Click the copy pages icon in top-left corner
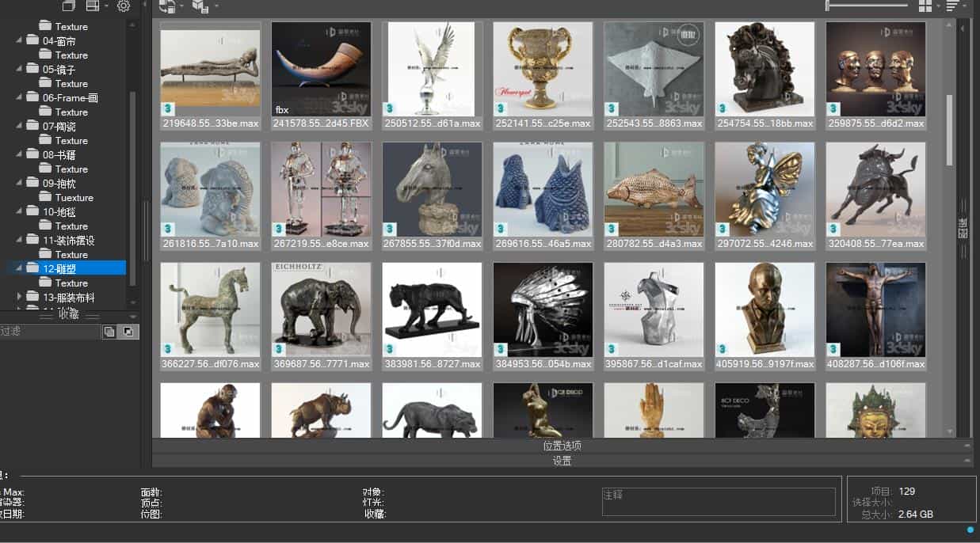 pyautogui.click(x=67, y=5)
